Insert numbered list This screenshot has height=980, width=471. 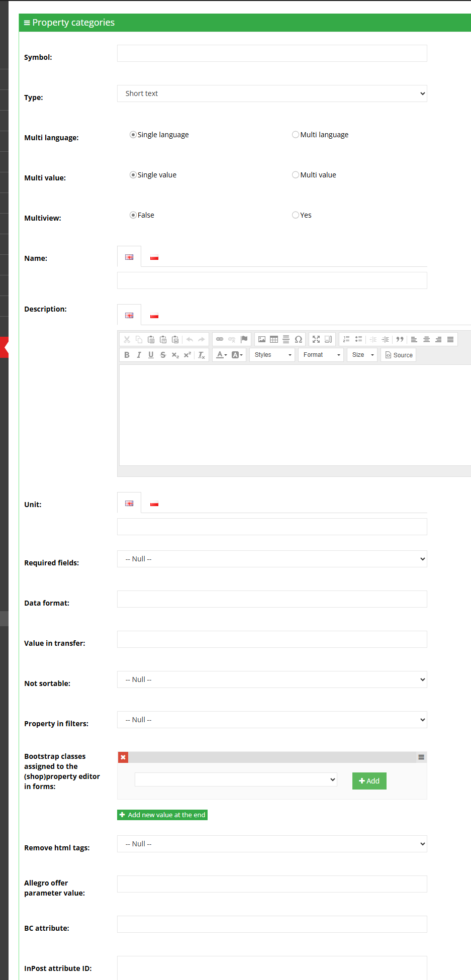(346, 339)
